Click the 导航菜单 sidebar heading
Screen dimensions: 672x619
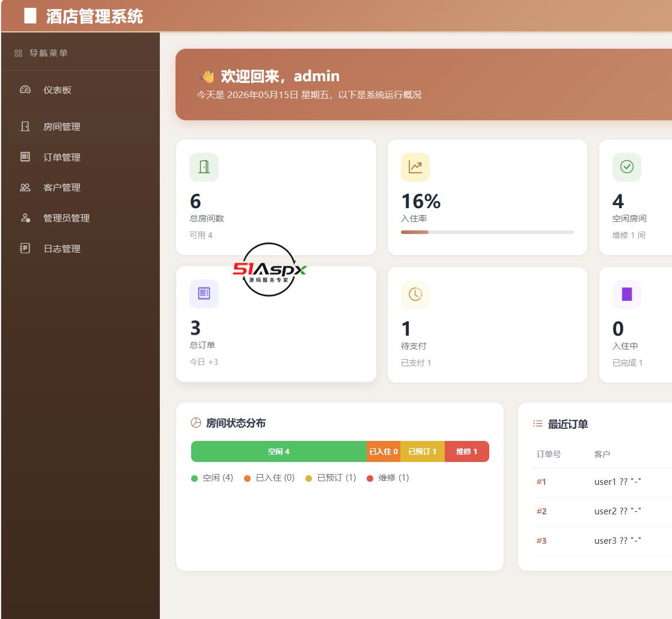point(49,53)
